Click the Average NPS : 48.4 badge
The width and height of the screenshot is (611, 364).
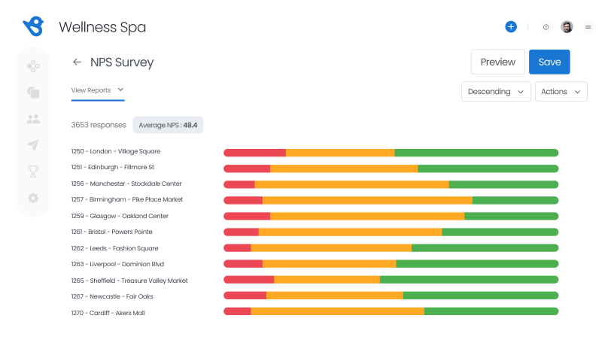(x=168, y=125)
